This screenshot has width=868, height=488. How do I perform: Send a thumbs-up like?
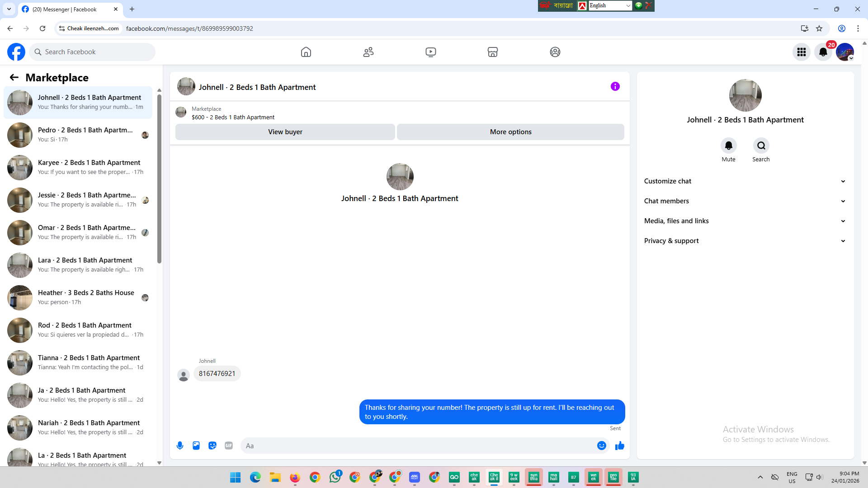pos(619,446)
